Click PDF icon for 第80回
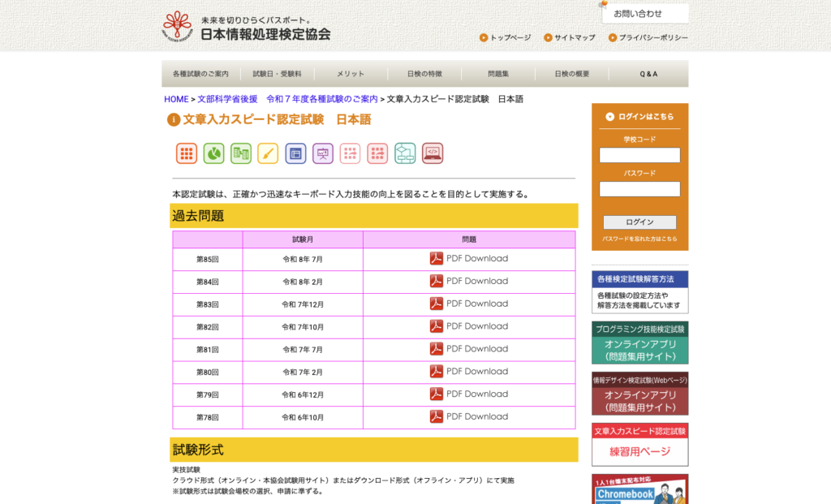 (x=436, y=371)
